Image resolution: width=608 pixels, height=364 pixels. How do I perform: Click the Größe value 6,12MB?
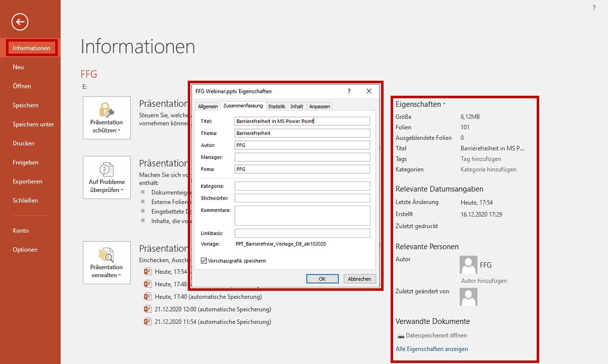470,117
